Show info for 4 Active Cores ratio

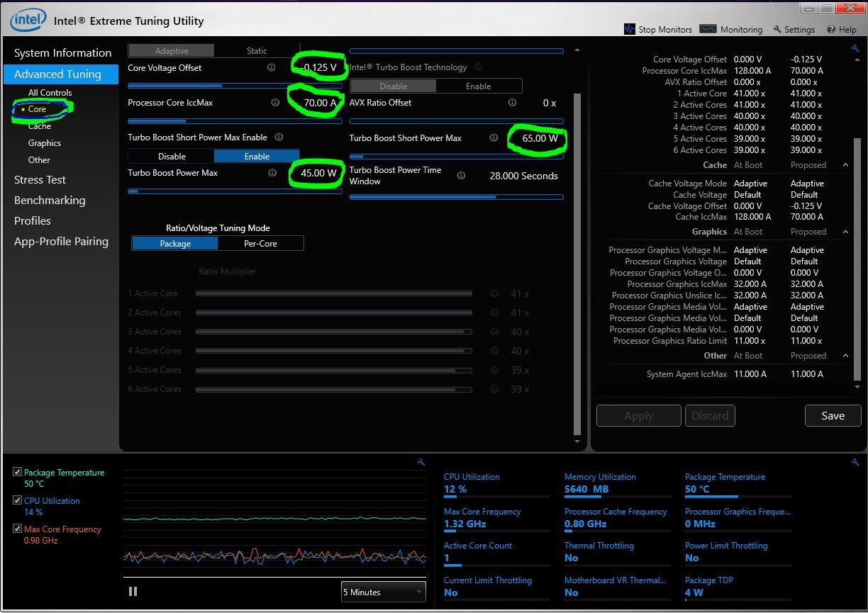[x=494, y=350]
